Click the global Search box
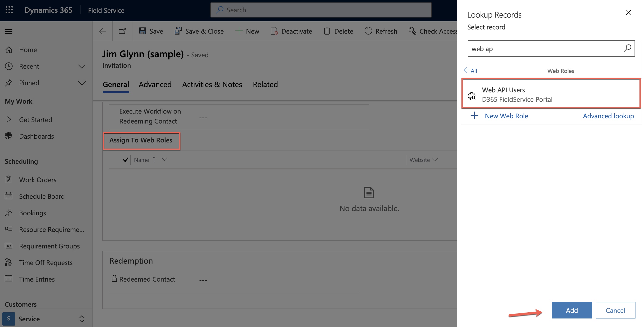The image size is (644, 327). (321, 10)
